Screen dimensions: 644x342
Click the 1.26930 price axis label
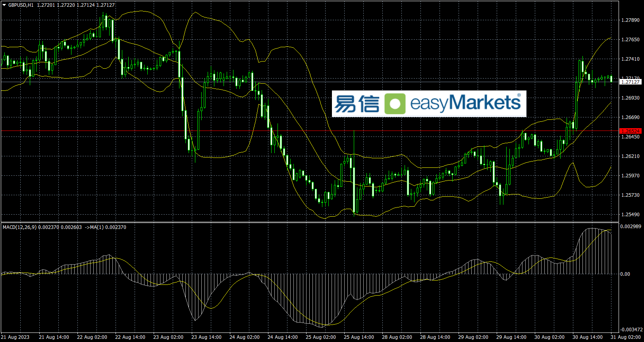pyautogui.click(x=631, y=98)
